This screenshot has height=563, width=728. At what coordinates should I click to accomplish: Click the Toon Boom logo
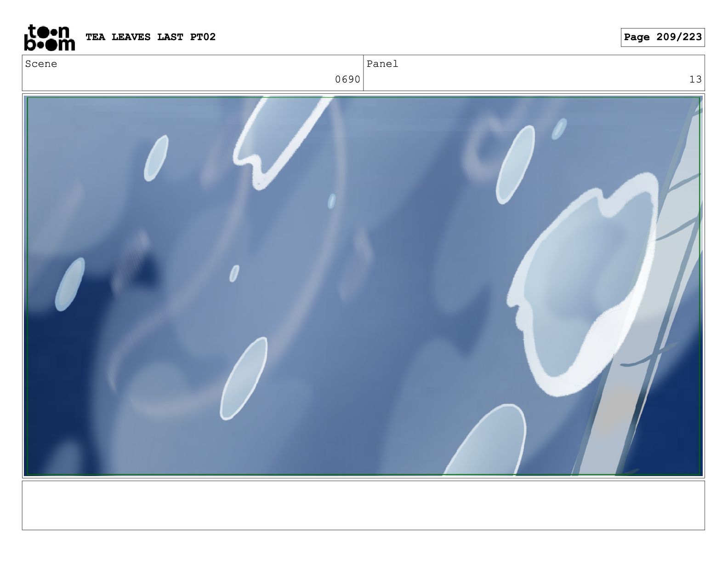click(x=49, y=37)
